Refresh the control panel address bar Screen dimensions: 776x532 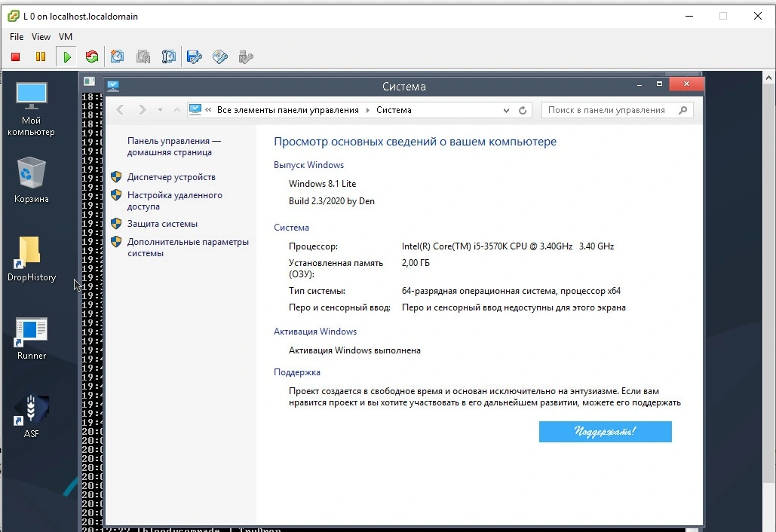point(523,110)
